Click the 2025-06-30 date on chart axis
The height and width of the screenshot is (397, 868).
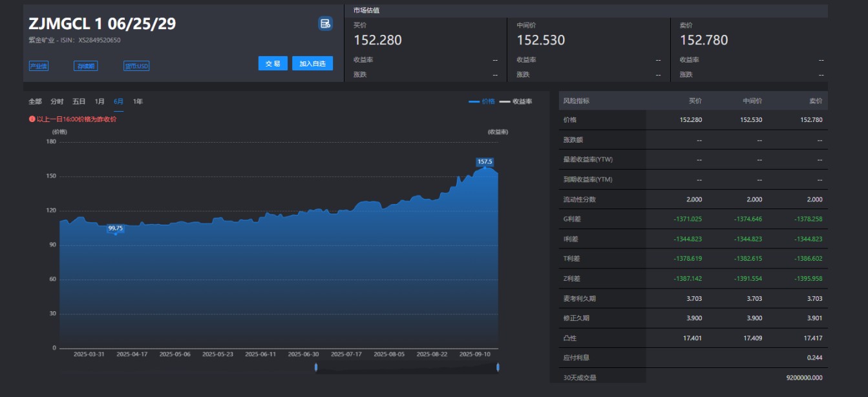point(303,354)
